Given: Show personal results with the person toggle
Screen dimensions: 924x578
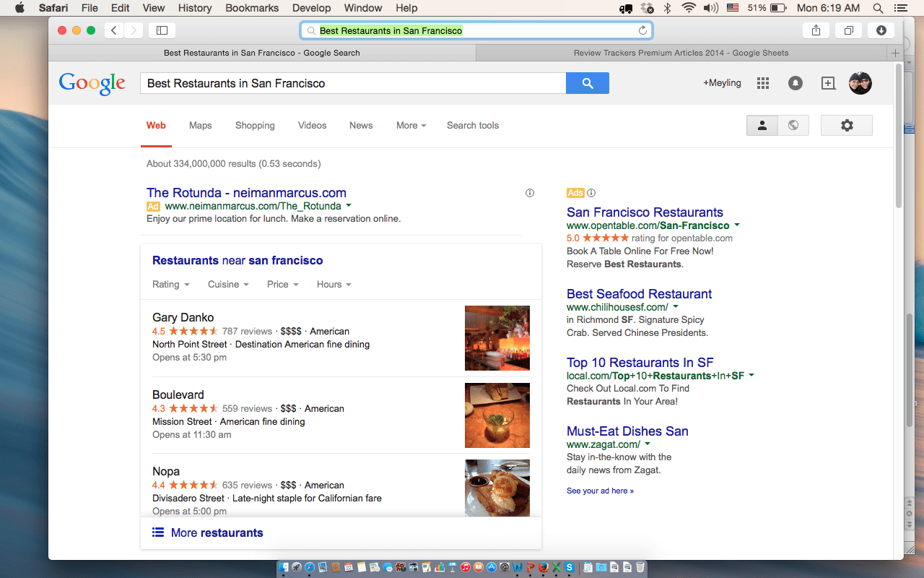Looking at the screenshot, I should (x=762, y=125).
